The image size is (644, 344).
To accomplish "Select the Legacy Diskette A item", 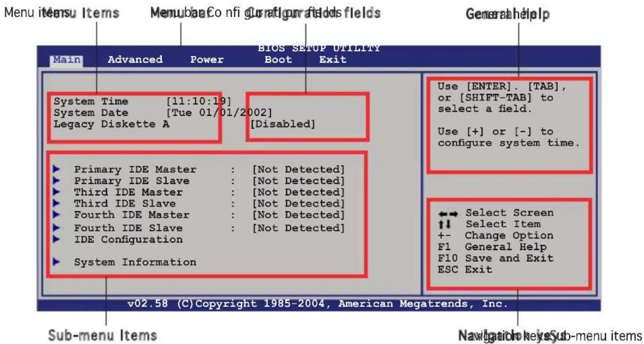I will coord(112,124).
